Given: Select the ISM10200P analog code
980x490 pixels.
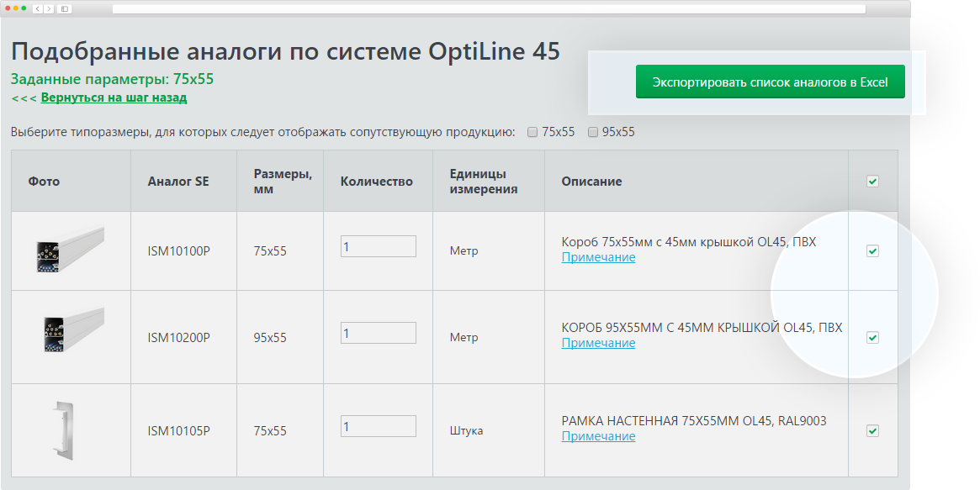Looking at the screenshot, I should click(x=178, y=338).
